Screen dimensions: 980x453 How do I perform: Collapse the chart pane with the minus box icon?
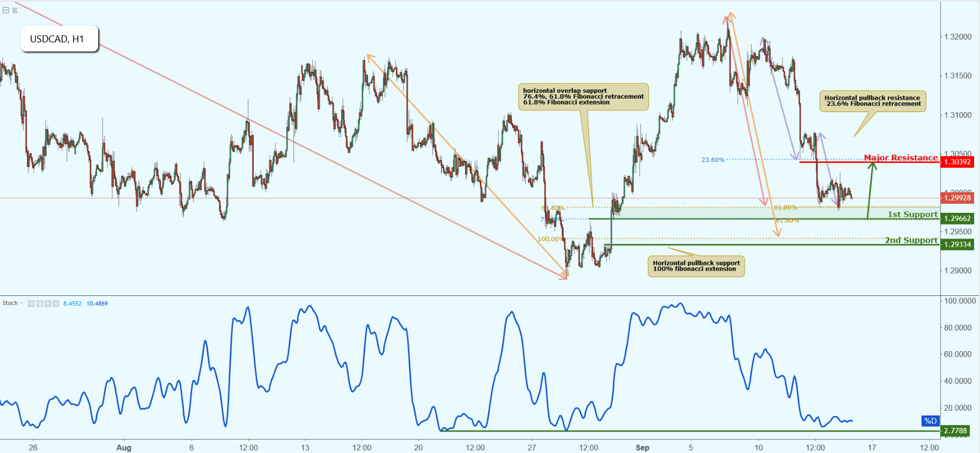coord(6,10)
